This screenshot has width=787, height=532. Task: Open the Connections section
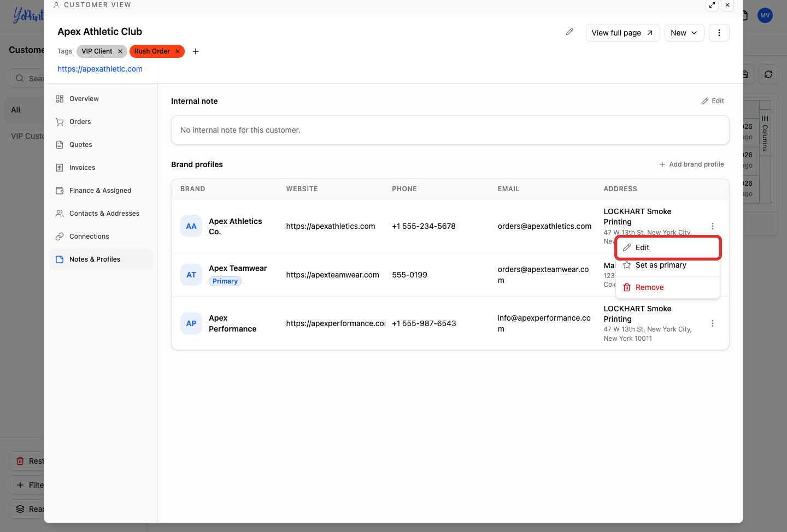(x=101, y=237)
